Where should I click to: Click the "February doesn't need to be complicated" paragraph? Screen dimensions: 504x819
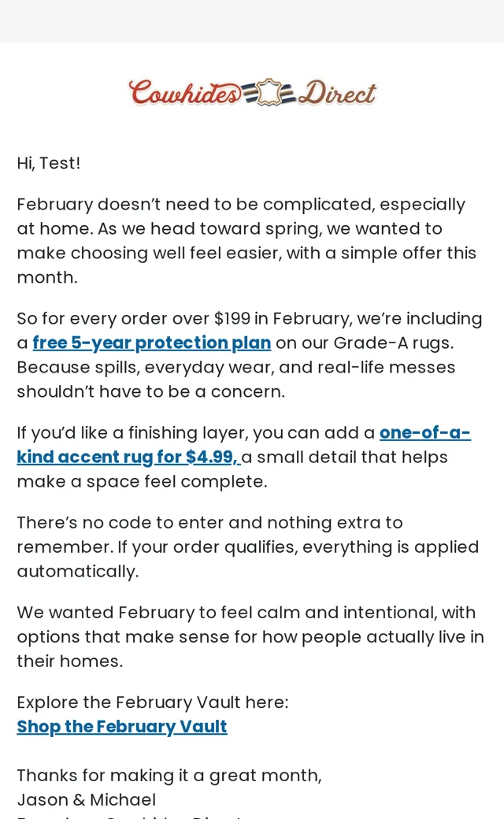[x=246, y=241]
